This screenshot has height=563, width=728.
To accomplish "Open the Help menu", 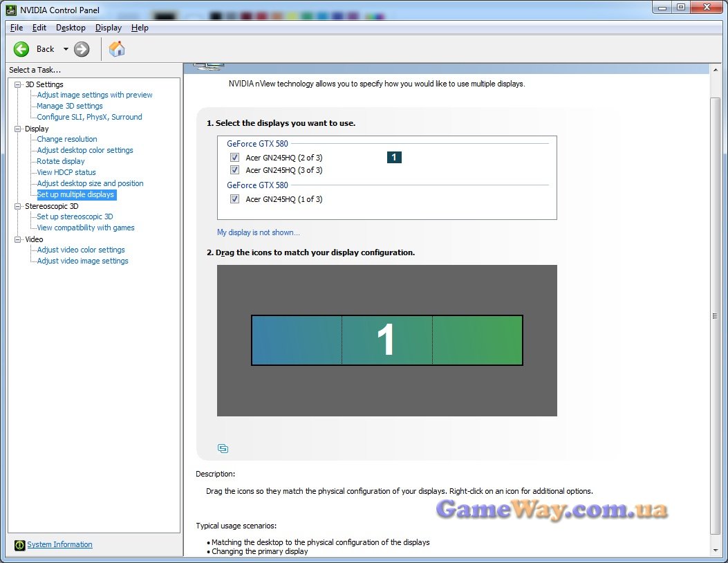I will pyautogui.click(x=140, y=28).
